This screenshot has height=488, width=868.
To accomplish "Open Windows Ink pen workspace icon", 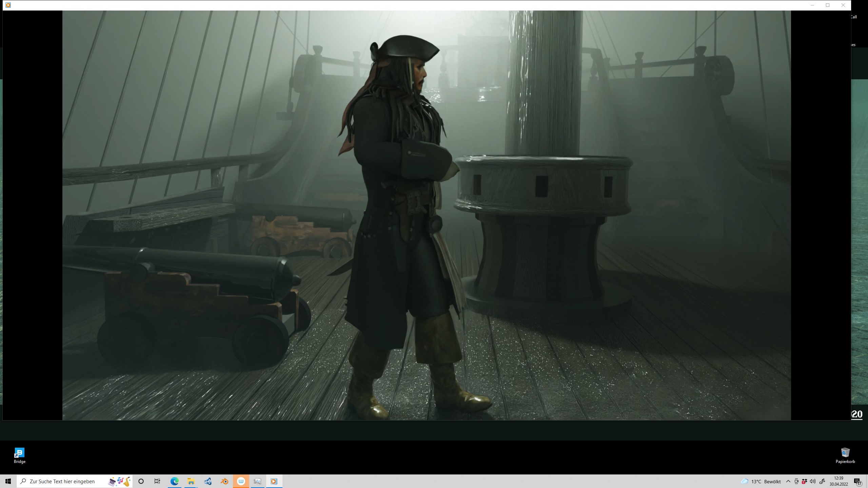I will [822, 482].
